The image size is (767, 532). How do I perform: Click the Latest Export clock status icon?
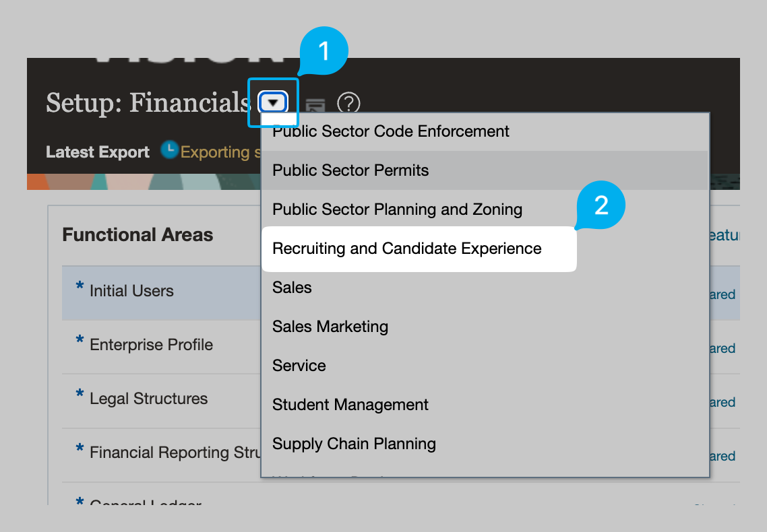169,150
